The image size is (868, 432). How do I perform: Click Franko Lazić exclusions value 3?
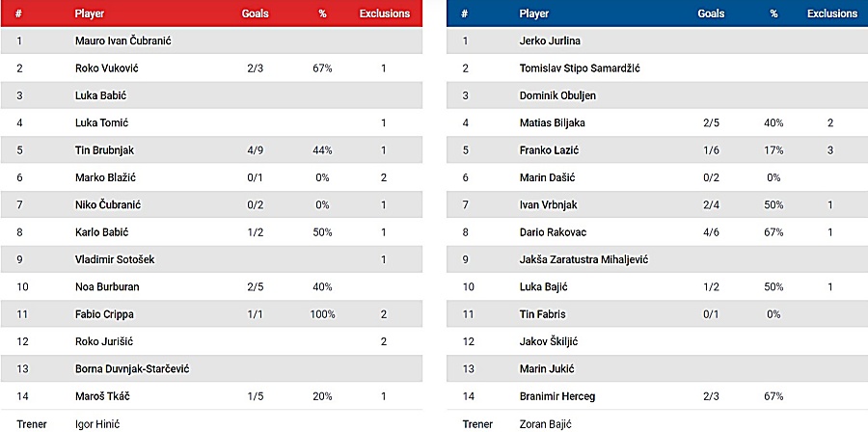(829, 150)
